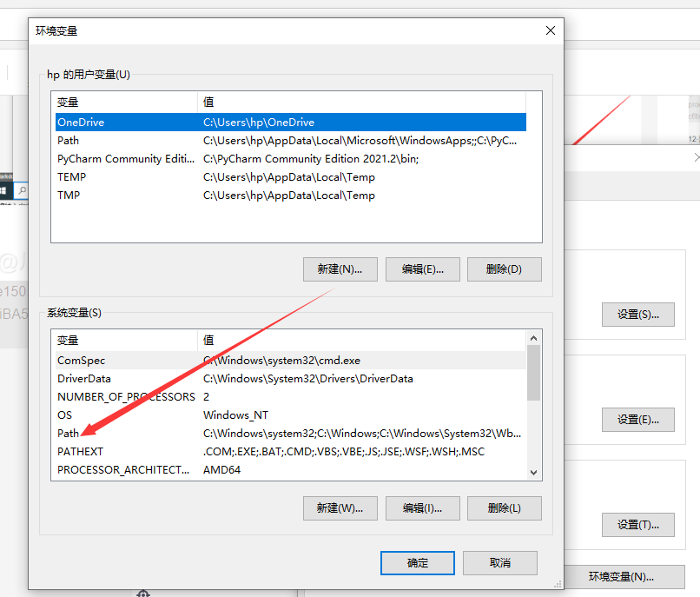Select the PyCharm Community Edition variable row
This screenshot has height=597, width=700.
click(291, 159)
